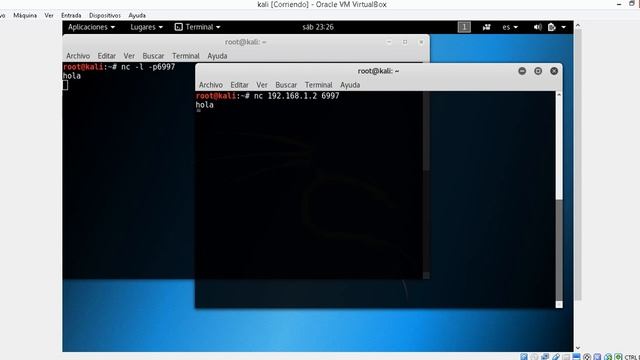Open Editar menu in back terminal

click(107, 56)
